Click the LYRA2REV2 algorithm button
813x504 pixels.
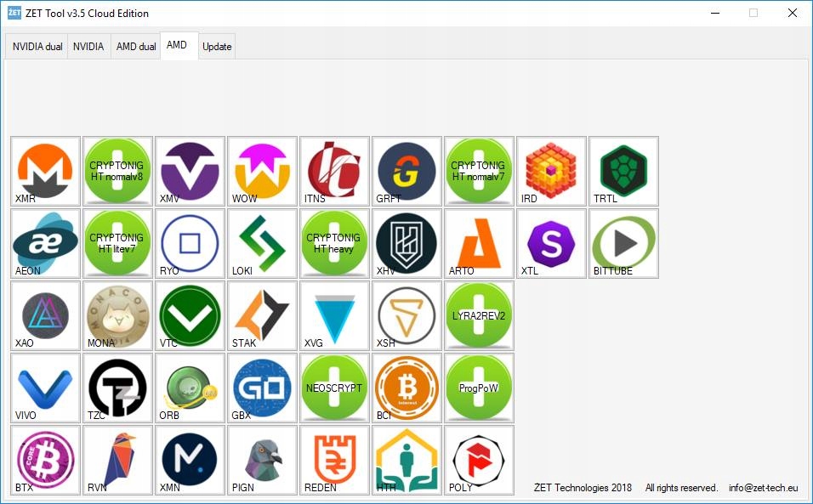pos(479,316)
